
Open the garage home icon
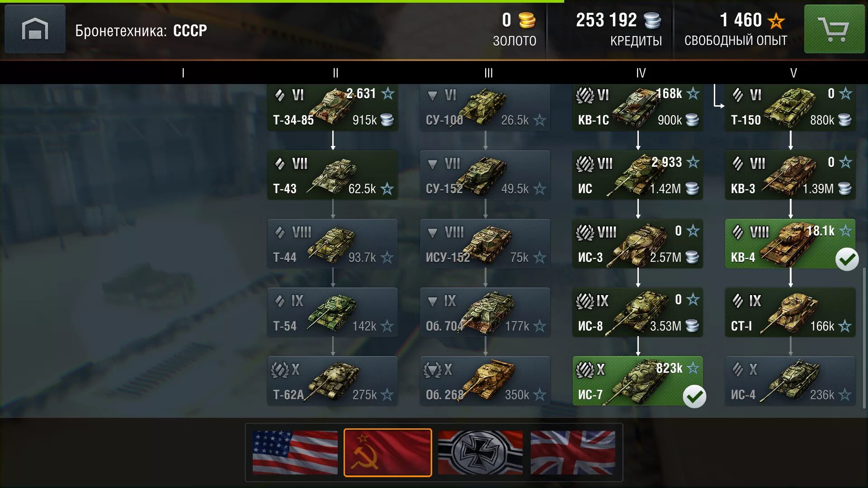pos(35,29)
